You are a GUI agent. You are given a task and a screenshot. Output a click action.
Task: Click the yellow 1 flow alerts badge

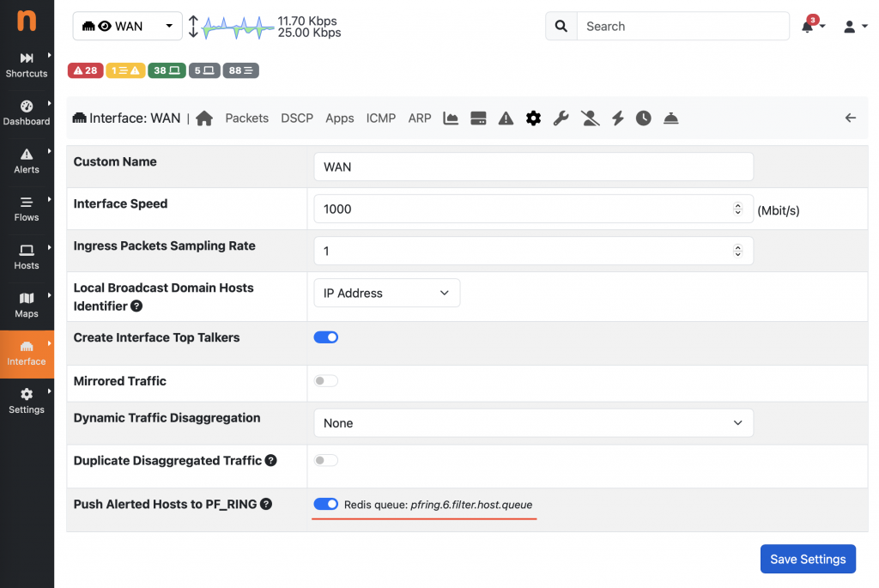125,70
